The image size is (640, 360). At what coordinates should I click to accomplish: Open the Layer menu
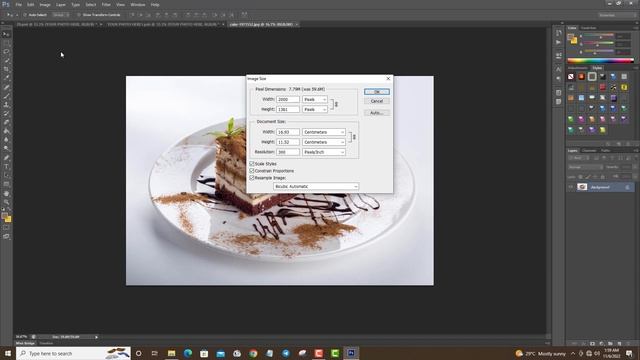coord(61,4)
